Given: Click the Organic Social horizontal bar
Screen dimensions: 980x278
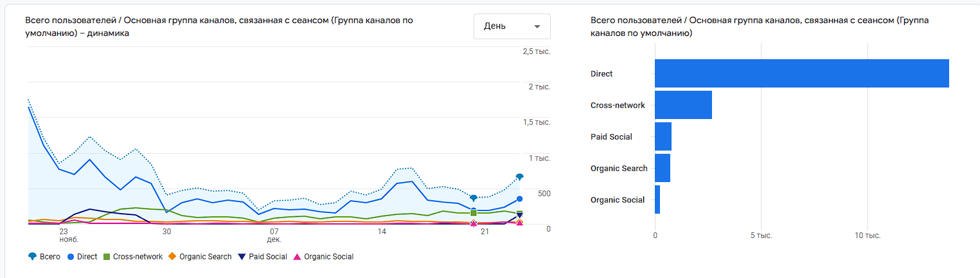Looking at the screenshot, I should [x=657, y=199].
